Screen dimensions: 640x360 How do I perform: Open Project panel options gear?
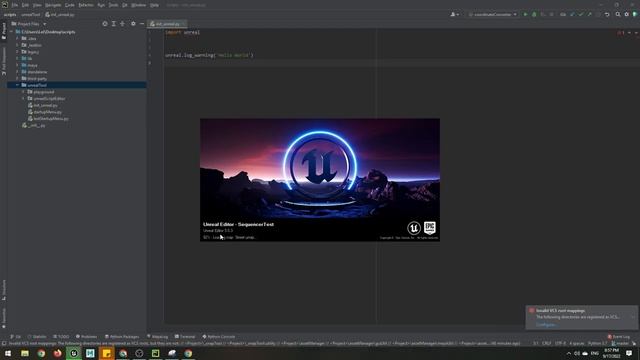[133, 24]
